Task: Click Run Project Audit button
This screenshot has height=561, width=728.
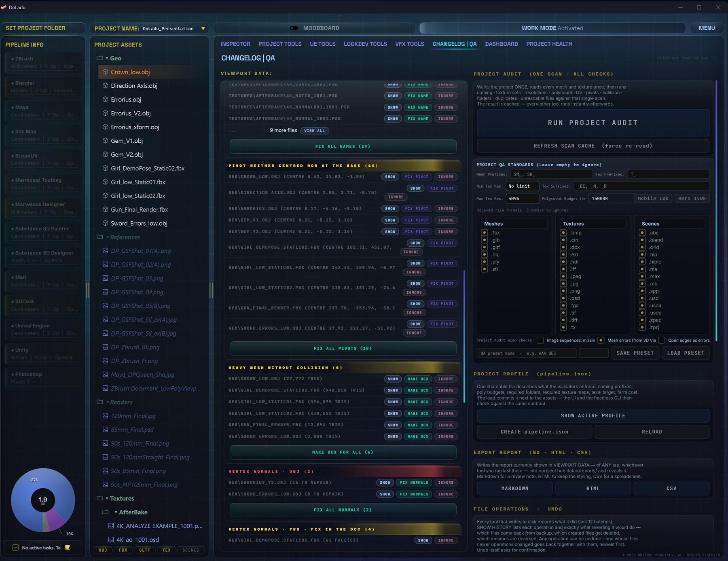Action: coord(593,123)
